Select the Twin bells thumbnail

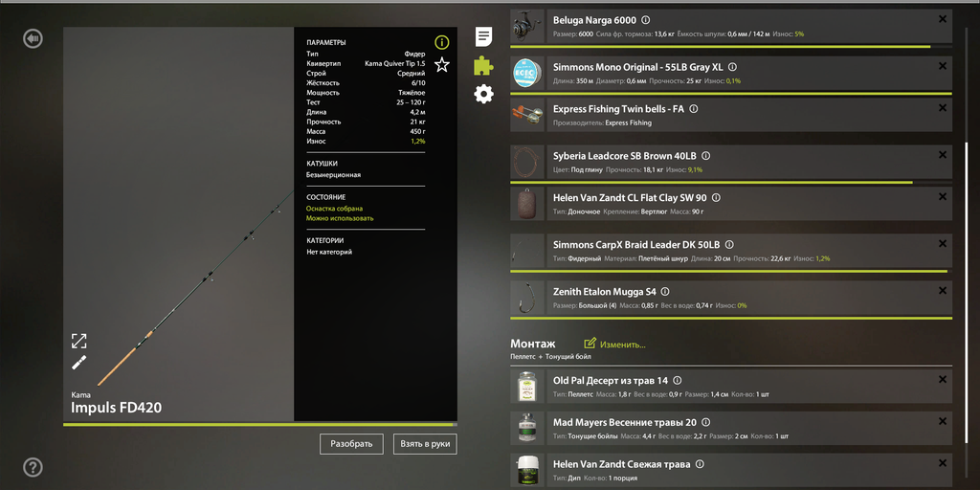pyautogui.click(x=527, y=115)
